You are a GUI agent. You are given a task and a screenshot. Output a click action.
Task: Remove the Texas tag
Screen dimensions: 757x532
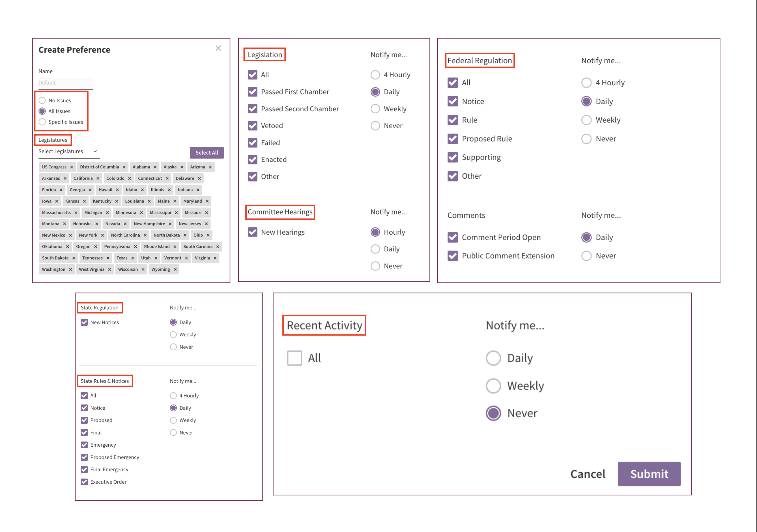coord(133,258)
